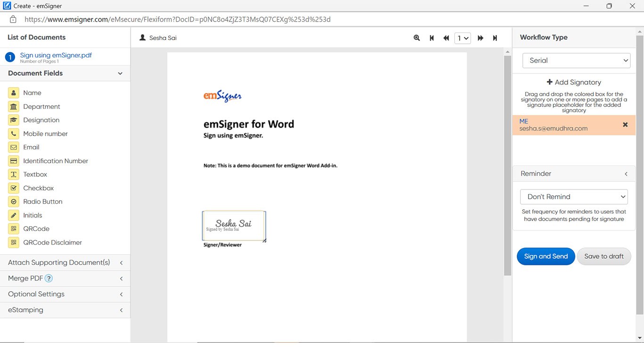
Task: Click the Sesha Sai user icon
Action: (x=142, y=38)
